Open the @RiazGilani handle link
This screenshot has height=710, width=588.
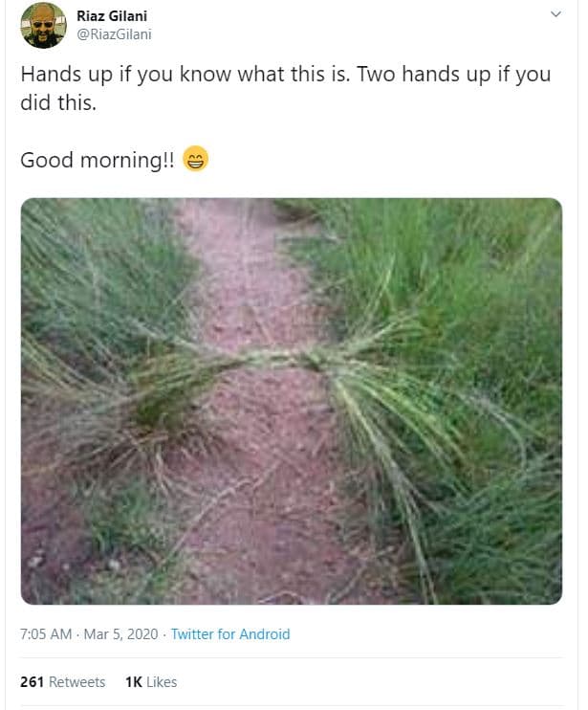(114, 34)
